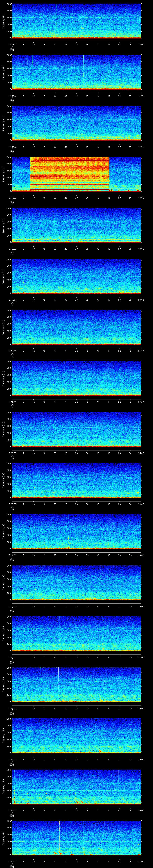This screenshot has height=868, width=153.
Task: Click tick label 30 on the 0:20:00 time axis
Action: [76, 351]
